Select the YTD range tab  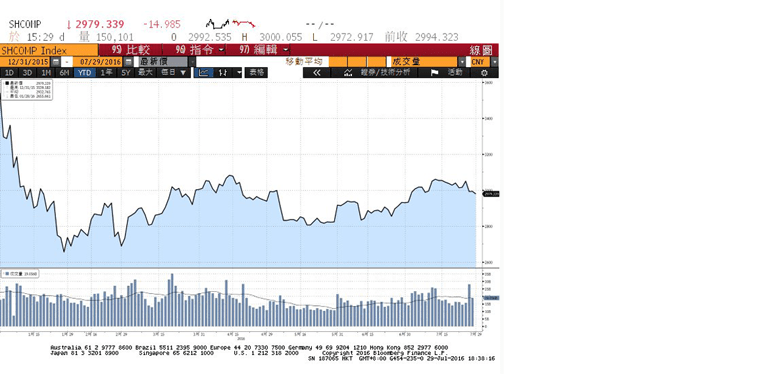tap(85, 73)
